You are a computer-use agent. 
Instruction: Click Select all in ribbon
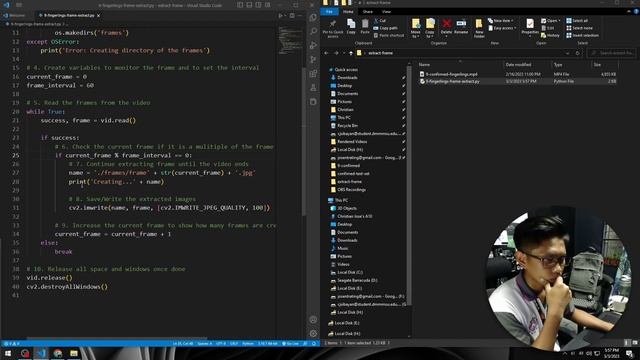pos(577,20)
